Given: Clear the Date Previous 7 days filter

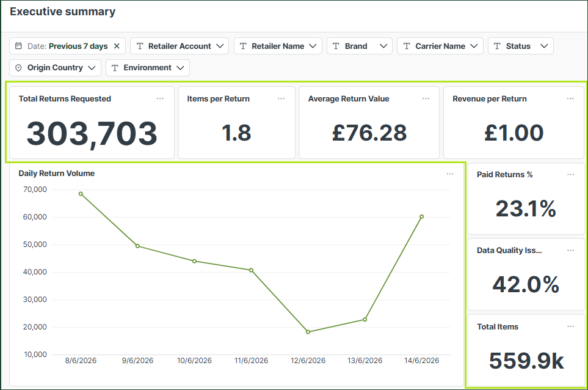Looking at the screenshot, I should [x=117, y=46].
